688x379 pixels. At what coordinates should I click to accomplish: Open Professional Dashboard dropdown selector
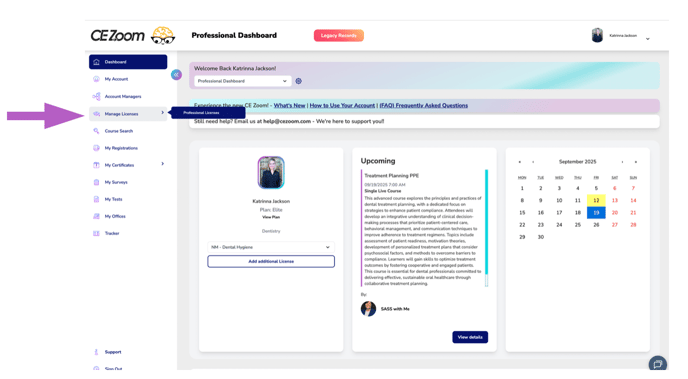243,81
